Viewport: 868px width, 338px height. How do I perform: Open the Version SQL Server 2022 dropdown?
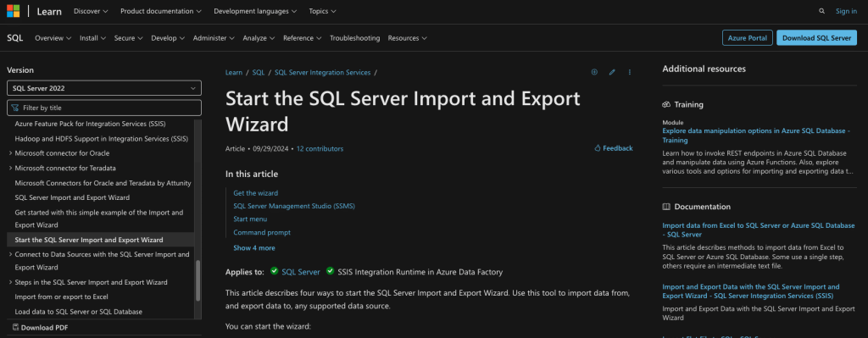[x=104, y=88]
